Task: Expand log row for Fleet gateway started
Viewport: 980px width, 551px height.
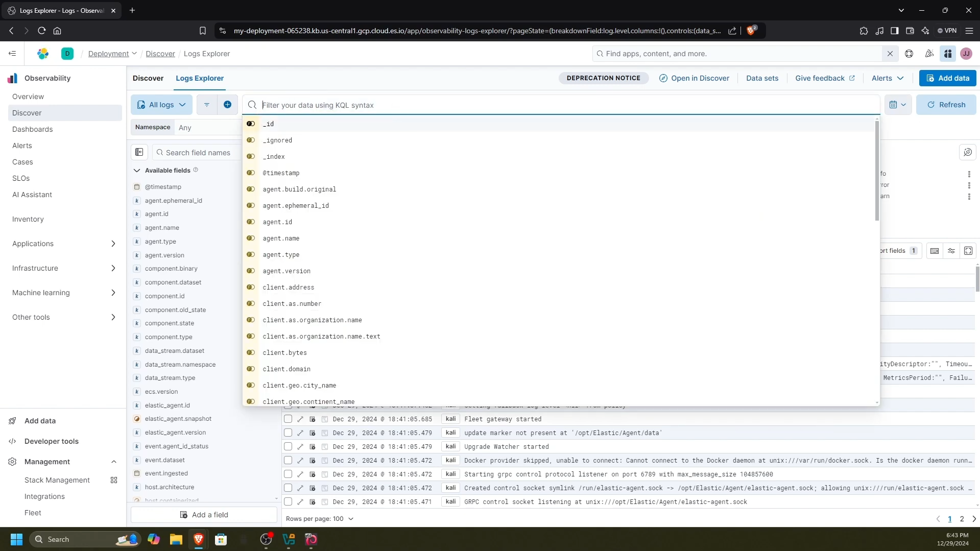Action: click(300, 419)
